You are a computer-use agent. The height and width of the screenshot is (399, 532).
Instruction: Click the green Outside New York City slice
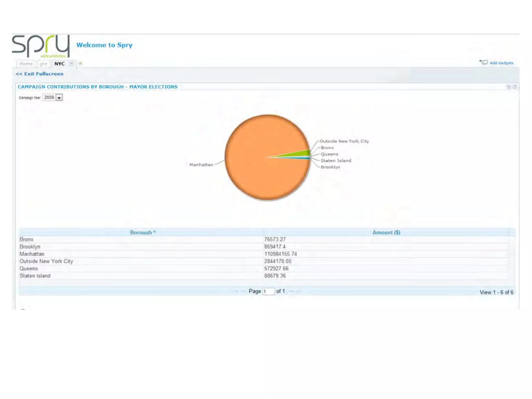point(304,153)
